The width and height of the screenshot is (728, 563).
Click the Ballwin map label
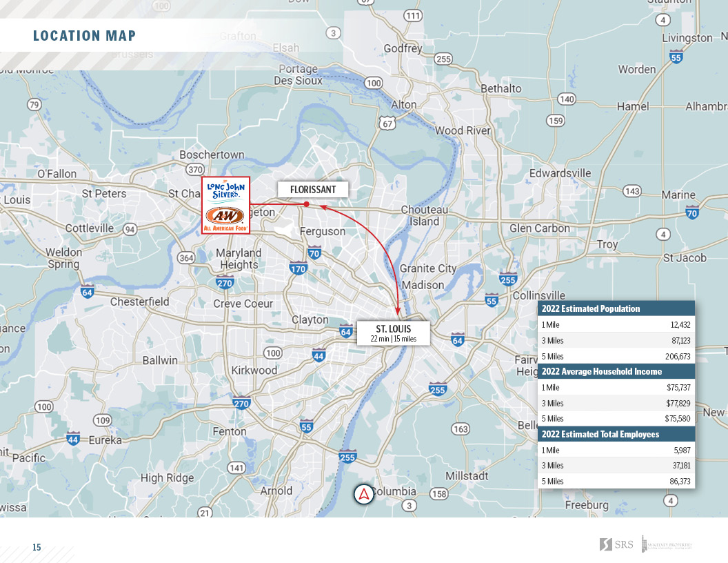pos(160,360)
